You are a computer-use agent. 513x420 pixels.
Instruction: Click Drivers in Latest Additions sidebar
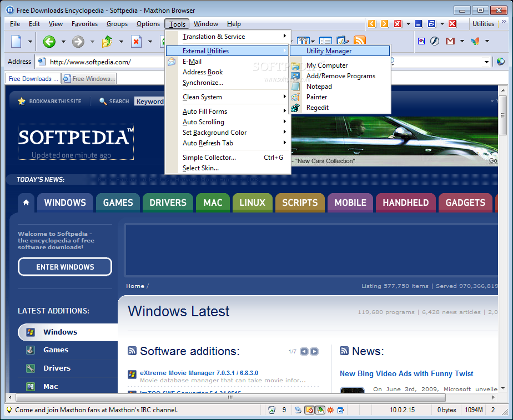[57, 368]
